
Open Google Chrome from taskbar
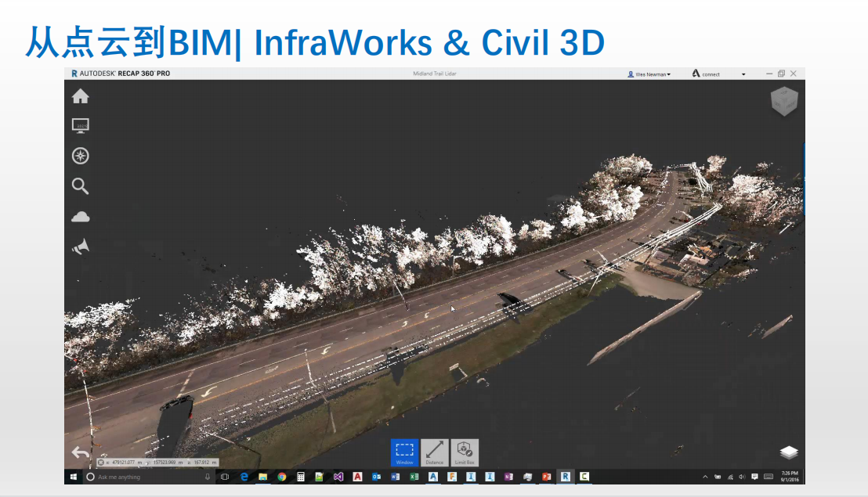tap(282, 477)
